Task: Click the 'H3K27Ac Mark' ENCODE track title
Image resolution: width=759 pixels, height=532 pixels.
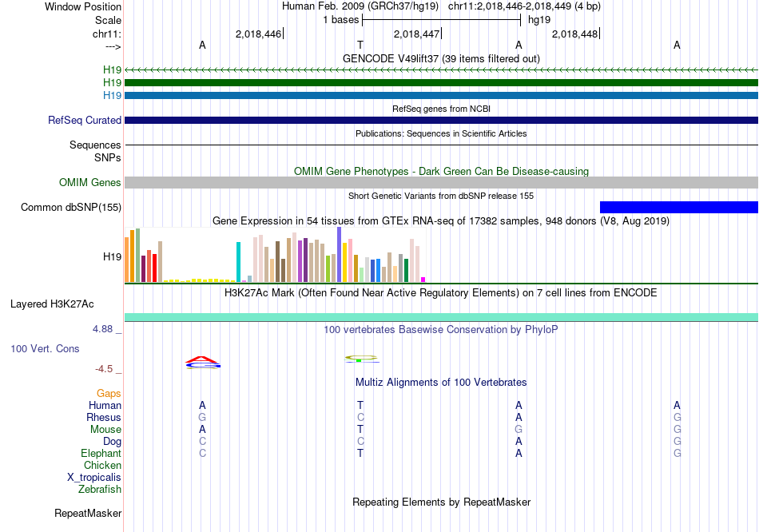Action: pos(441,293)
